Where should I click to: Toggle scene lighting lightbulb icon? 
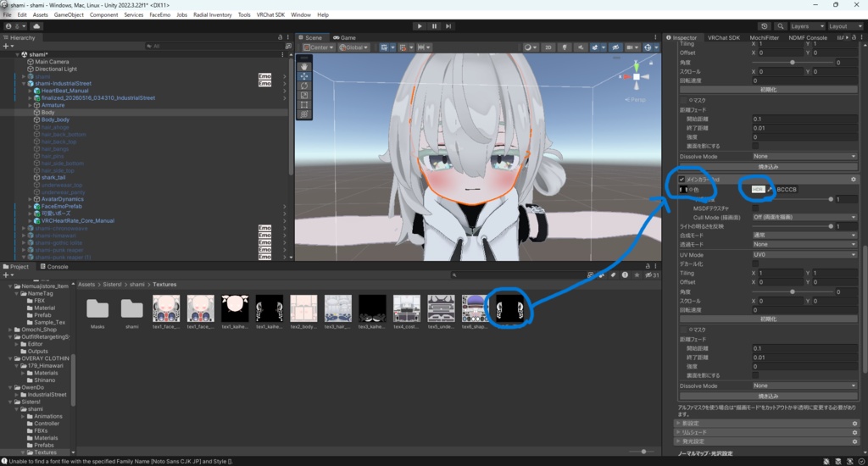click(564, 47)
